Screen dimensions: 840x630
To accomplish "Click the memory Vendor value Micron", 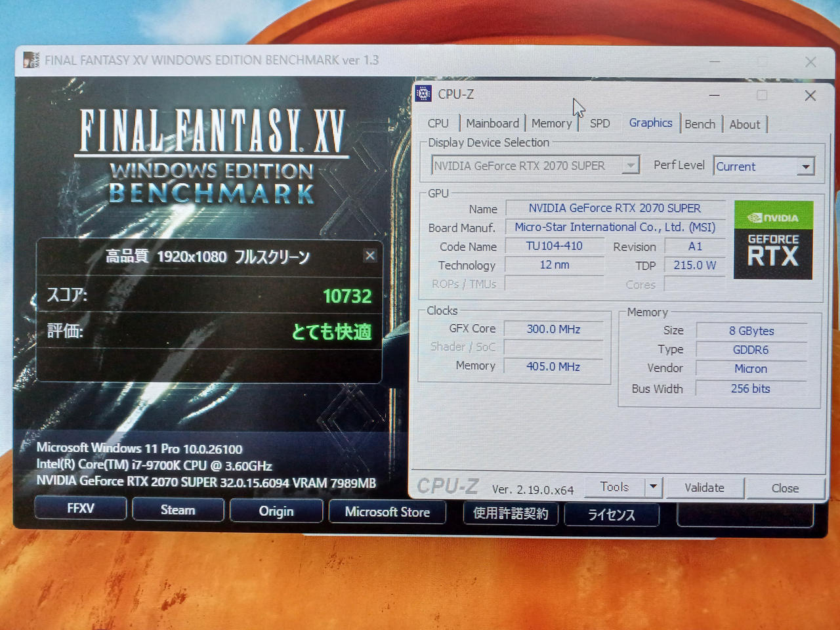I will tap(751, 369).
